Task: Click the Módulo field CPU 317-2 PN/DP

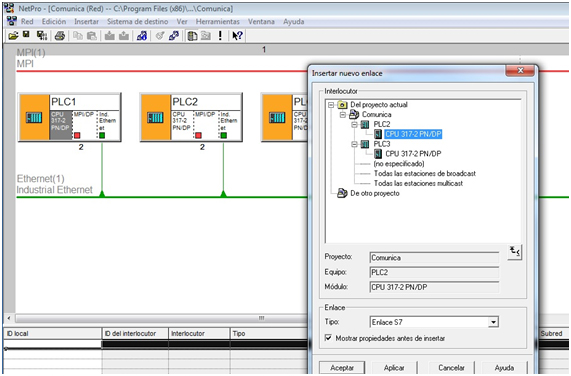Action: click(x=434, y=287)
